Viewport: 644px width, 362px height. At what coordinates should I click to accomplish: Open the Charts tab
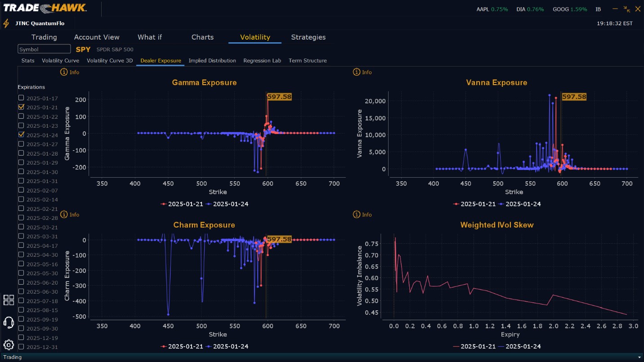tap(202, 37)
